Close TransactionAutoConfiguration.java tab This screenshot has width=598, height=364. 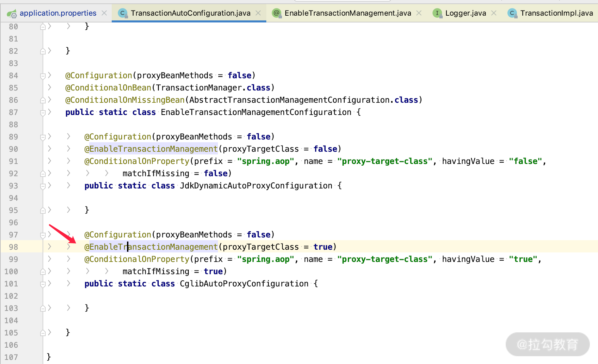point(258,13)
